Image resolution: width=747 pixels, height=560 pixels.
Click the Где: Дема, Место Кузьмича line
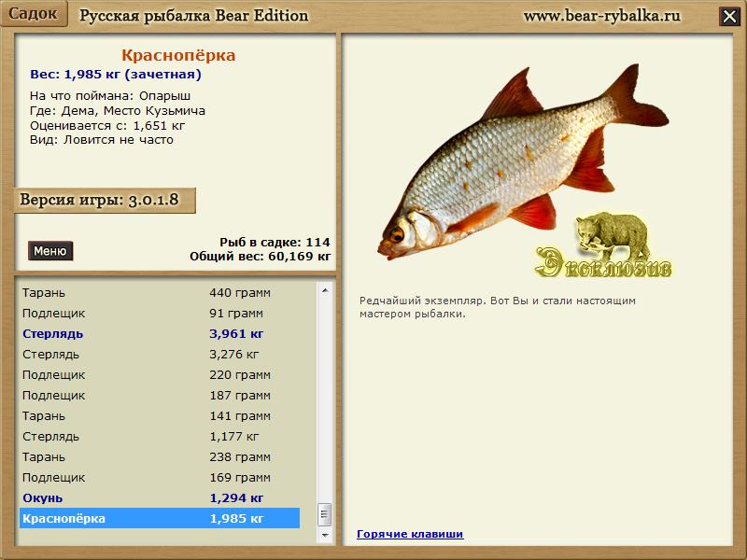[x=118, y=110]
